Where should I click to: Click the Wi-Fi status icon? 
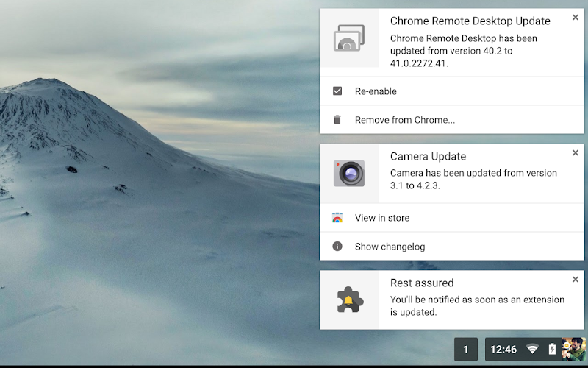[x=532, y=349]
